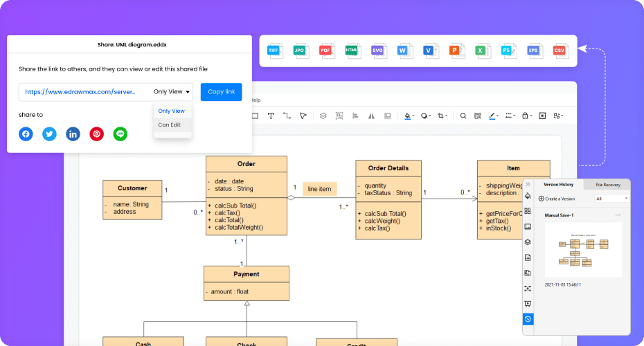This screenshot has width=644, height=346.
Task: Share to Facebook
Action: pos(26,134)
